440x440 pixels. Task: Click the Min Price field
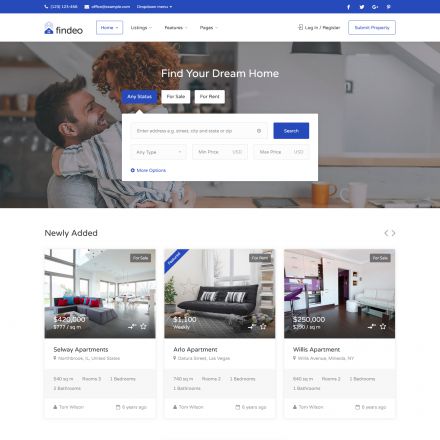[x=220, y=152]
